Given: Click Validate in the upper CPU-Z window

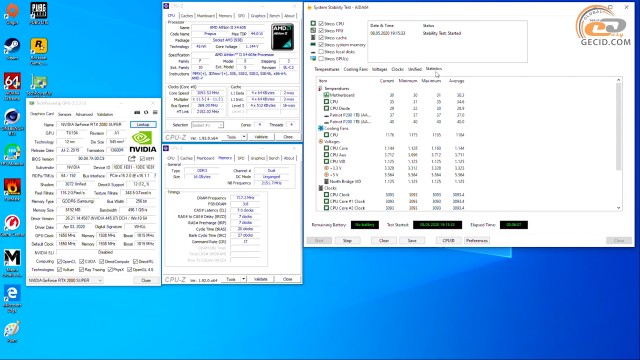Looking at the screenshot, I should [x=261, y=137].
